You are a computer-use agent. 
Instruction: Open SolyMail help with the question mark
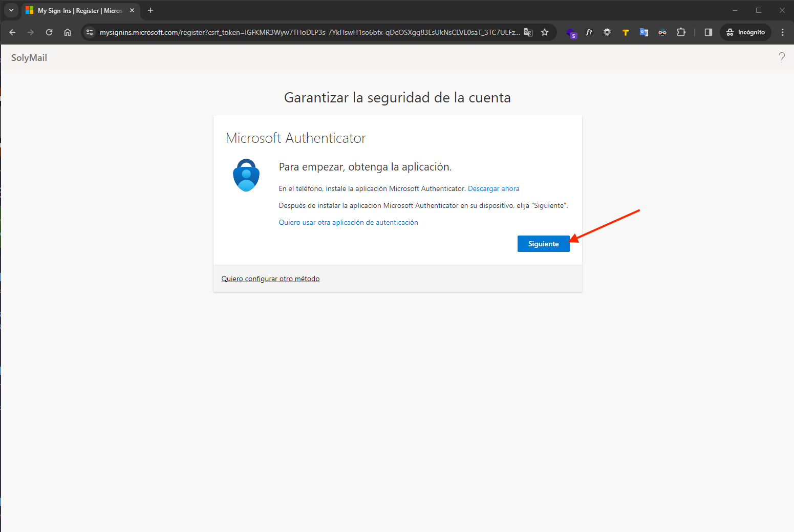782,57
